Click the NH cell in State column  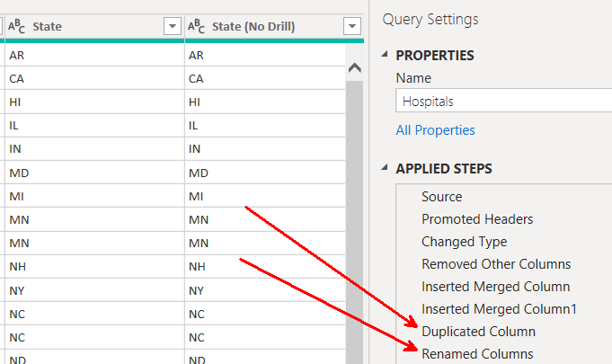coord(94,266)
